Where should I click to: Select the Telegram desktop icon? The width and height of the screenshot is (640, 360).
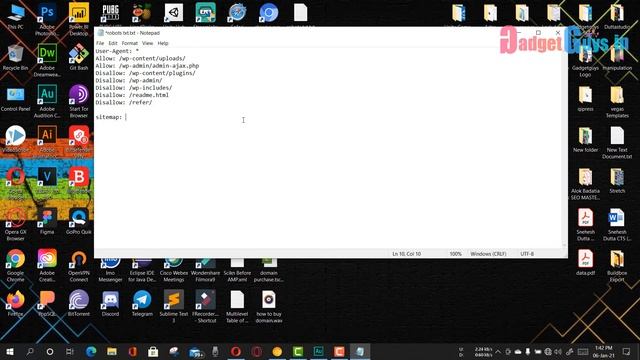pos(142,303)
